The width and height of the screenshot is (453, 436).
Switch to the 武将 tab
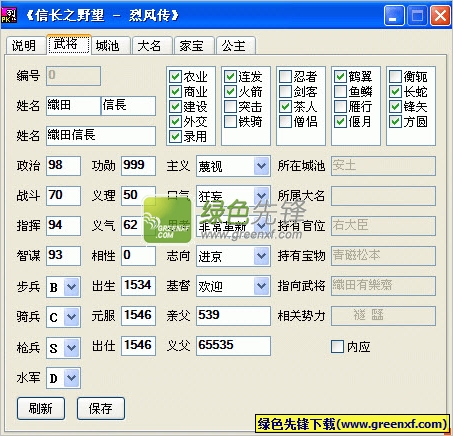pos(69,44)
